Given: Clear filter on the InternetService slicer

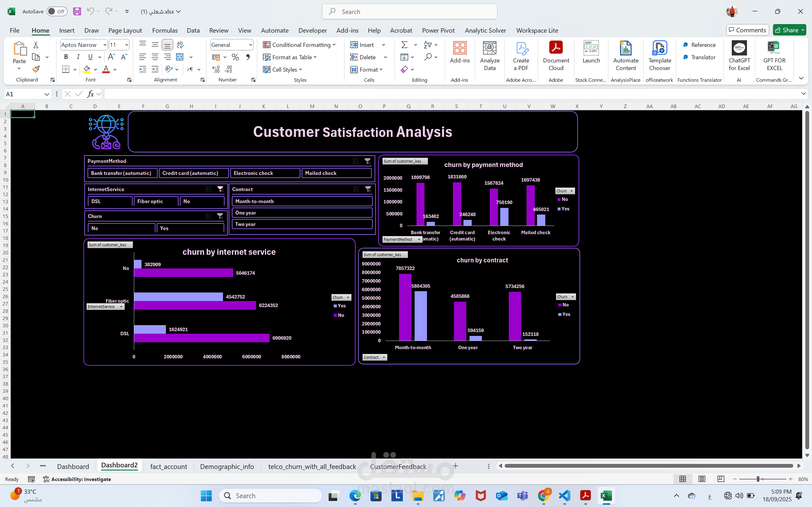Looking at the screenshot, I should (220, 189).
